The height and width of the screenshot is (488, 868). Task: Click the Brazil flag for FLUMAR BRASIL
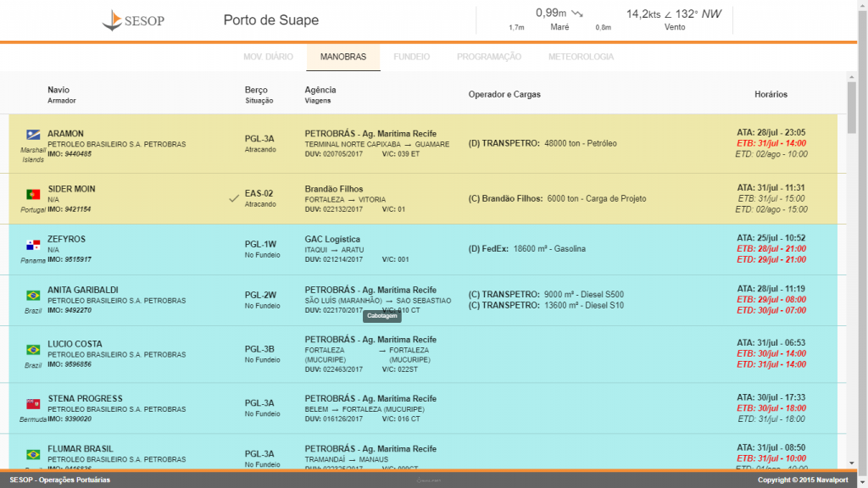tap(33, 454)
